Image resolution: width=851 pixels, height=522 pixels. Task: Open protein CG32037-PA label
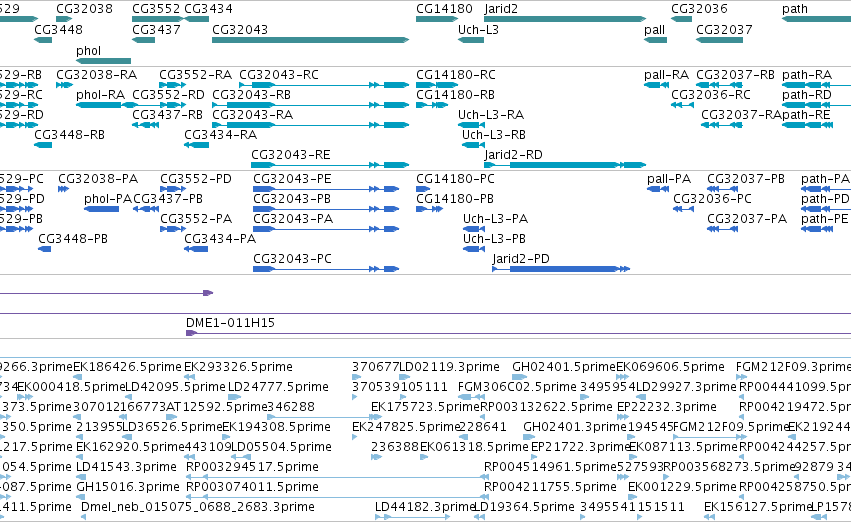[747, 219]
